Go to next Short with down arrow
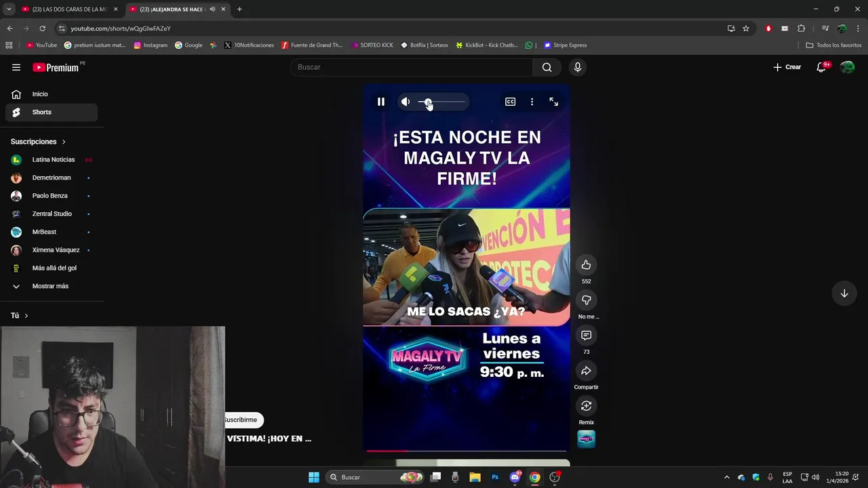868x488 pixels. pos(844,293)
